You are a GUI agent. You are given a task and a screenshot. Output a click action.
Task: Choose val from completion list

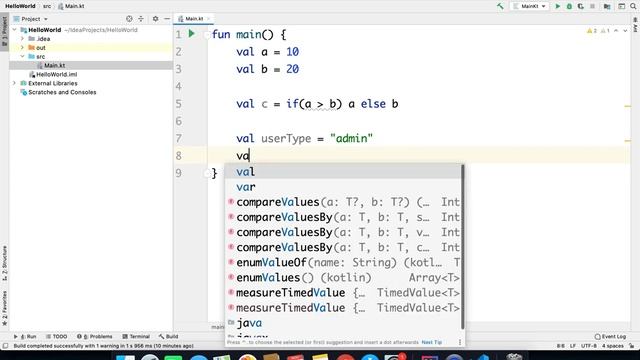[x=343, y=172]
